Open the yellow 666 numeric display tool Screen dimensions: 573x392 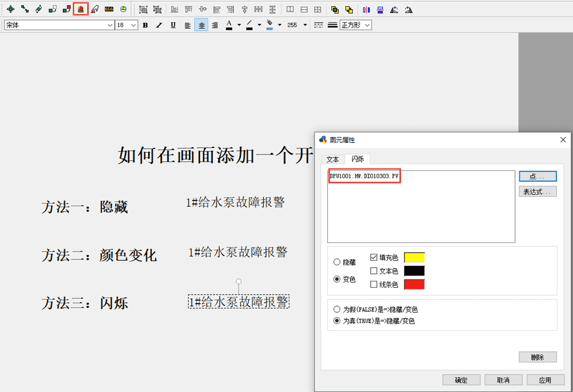[x=109, y=9]
